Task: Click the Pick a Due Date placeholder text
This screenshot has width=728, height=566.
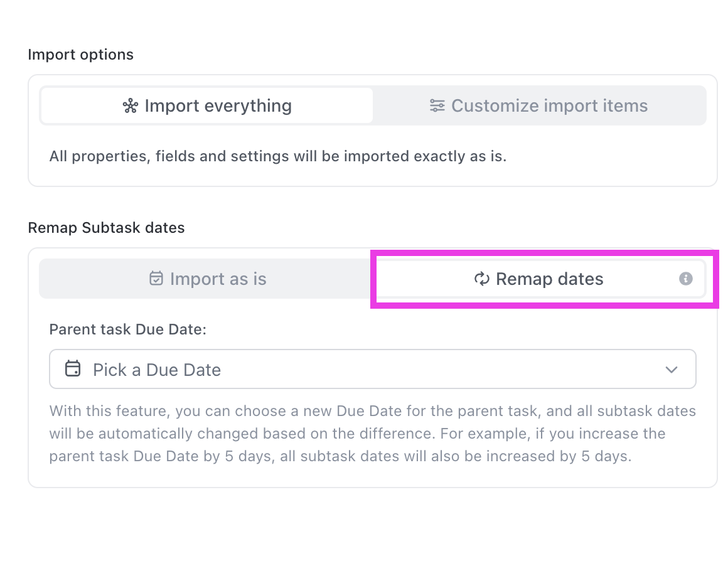Action: point(157,370)
